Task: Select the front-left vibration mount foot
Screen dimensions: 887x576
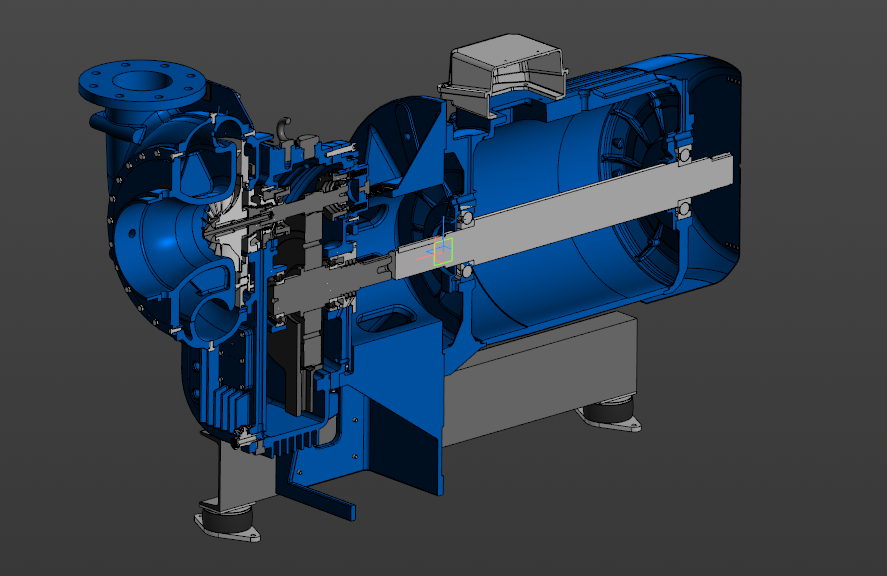Action: click(227, 522)
